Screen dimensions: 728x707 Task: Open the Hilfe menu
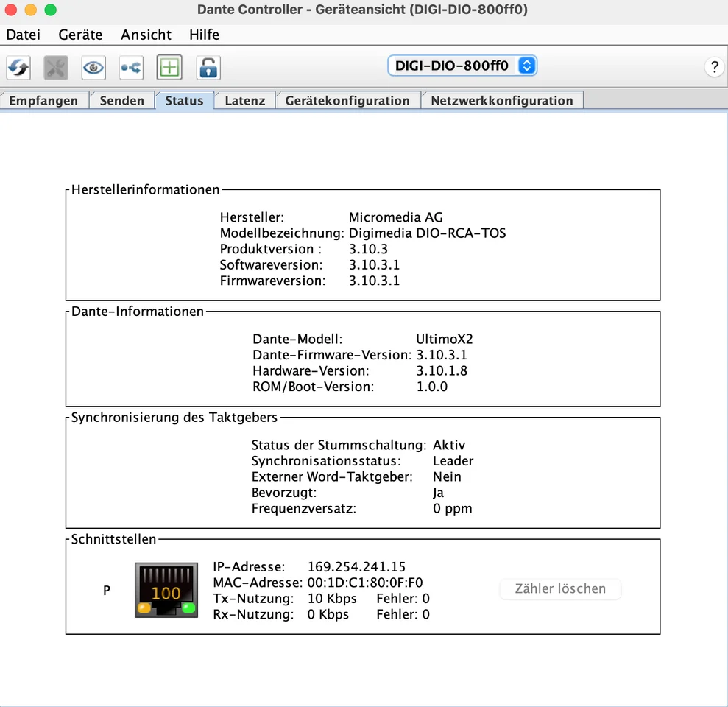click(204, 35)
